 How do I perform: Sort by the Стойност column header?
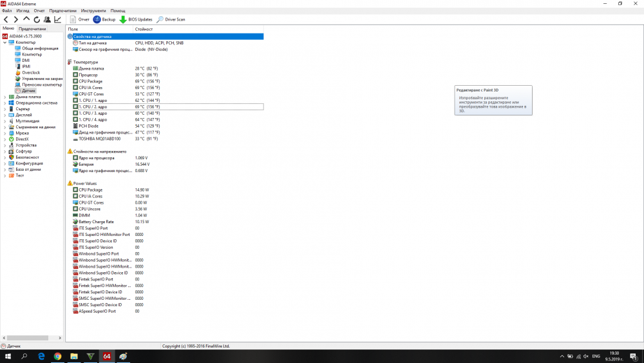click(198, 29)
